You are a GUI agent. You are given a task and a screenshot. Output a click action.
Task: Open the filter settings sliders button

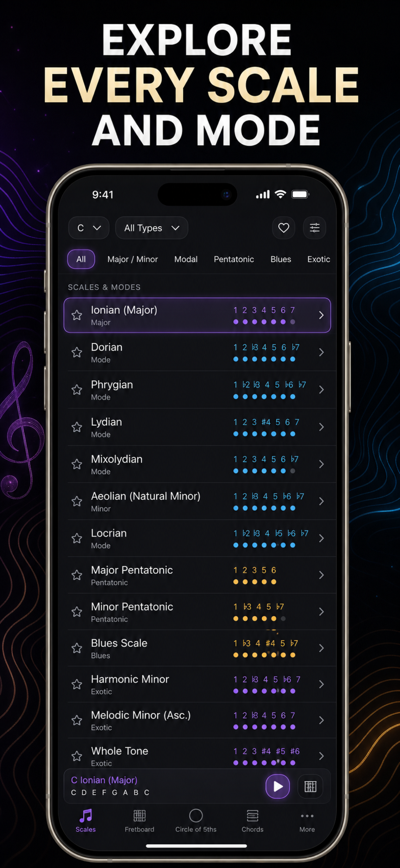click(314, 228)
